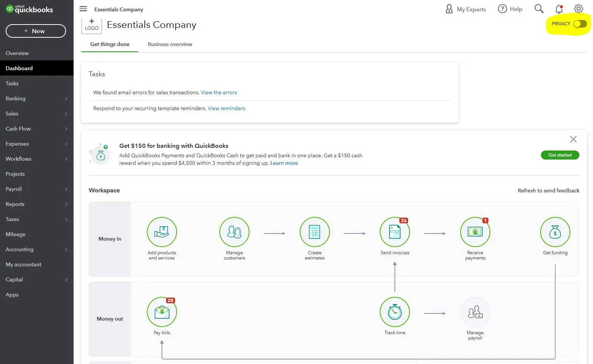Expand the Expenses menu chevron

[66, 144]
